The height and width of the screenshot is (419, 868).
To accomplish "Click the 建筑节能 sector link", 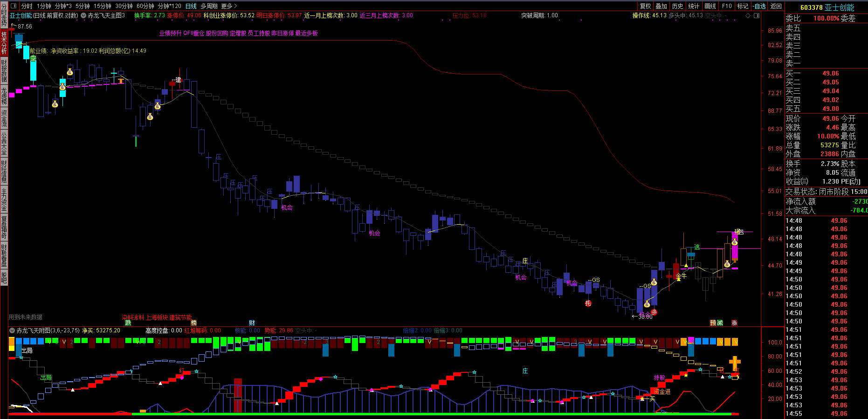I will (x=181, y=317).
